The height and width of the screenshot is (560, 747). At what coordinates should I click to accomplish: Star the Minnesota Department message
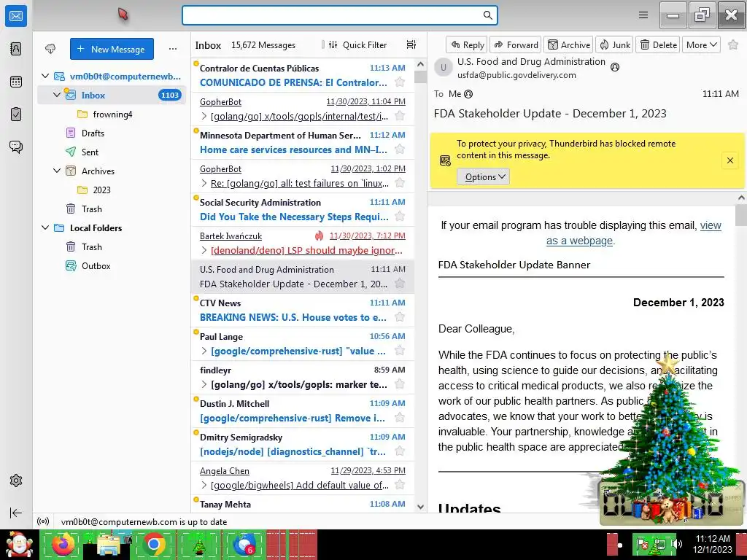point(400,149)
